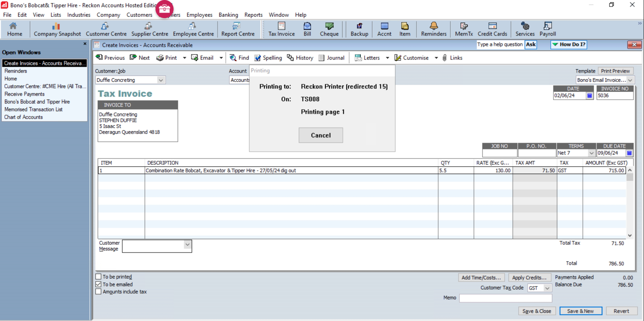The width and height of the screenshot is (644, 321).
Task: Open the Customer Tax Code dropdown
Action: click(547, 288)
